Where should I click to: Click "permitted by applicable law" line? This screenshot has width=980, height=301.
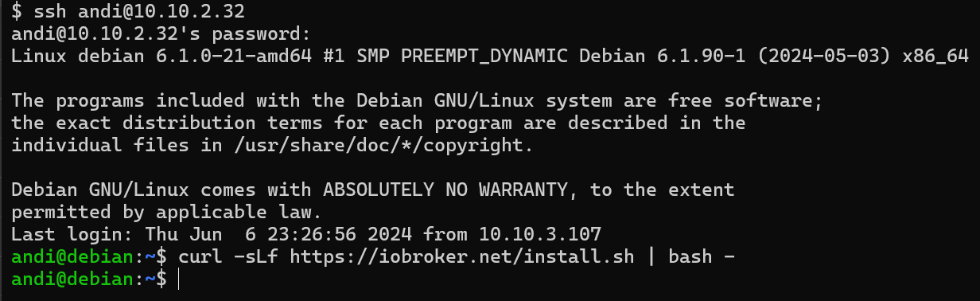click(x=166, y=213)
